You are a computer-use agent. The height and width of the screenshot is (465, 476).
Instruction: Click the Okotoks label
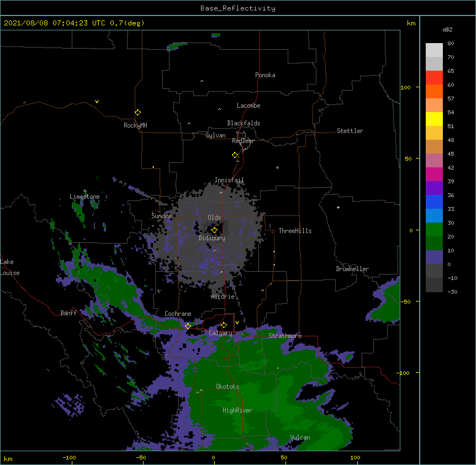pos(228,387)
